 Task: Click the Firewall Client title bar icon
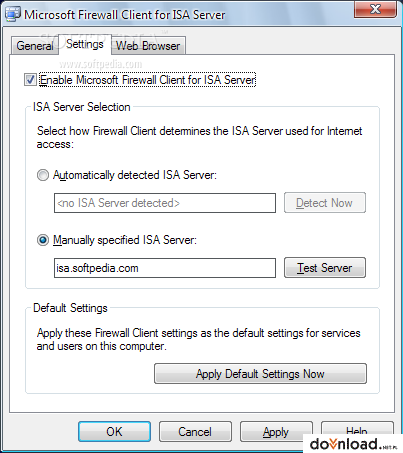click(13, 15)
